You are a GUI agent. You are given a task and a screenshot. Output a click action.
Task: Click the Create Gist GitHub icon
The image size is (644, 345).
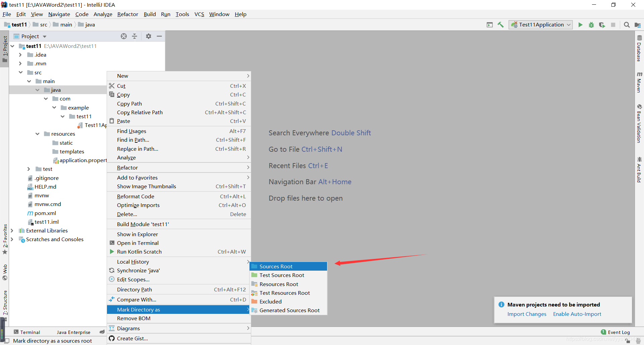point(112,338)
